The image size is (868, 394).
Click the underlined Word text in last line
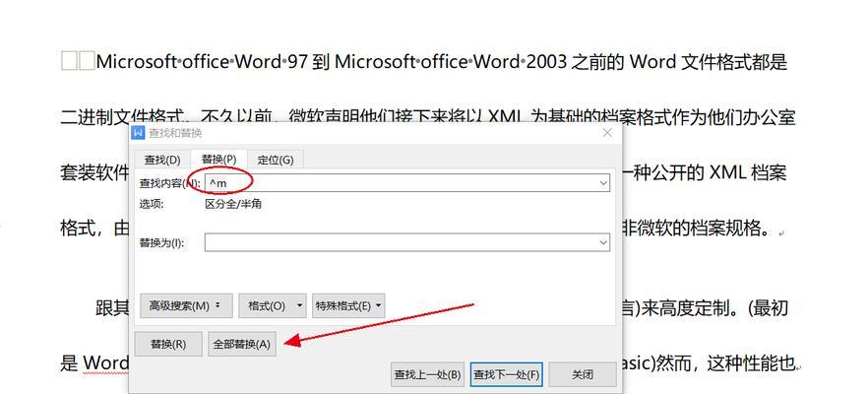[105, 364]
